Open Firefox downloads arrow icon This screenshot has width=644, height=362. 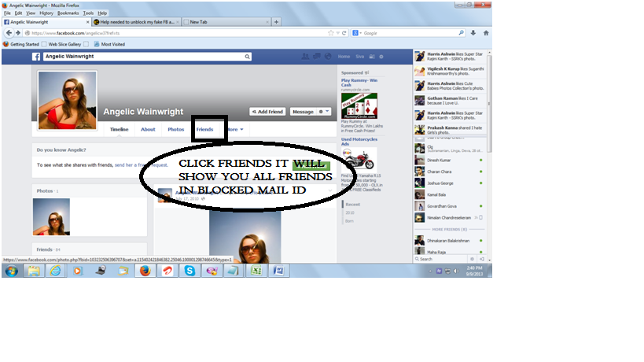[x=473, y=33]
